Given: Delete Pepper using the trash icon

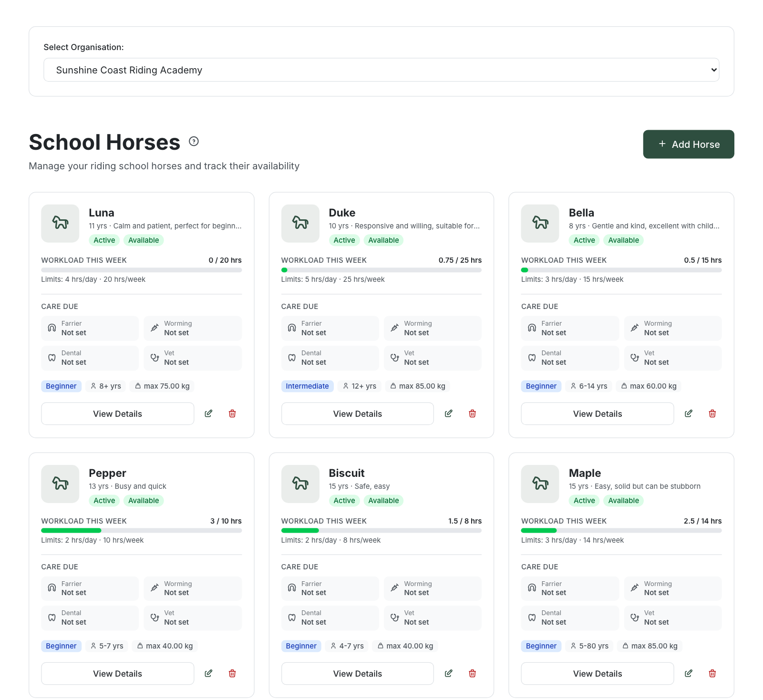Looking at the screenshot, I should (232, 673).
